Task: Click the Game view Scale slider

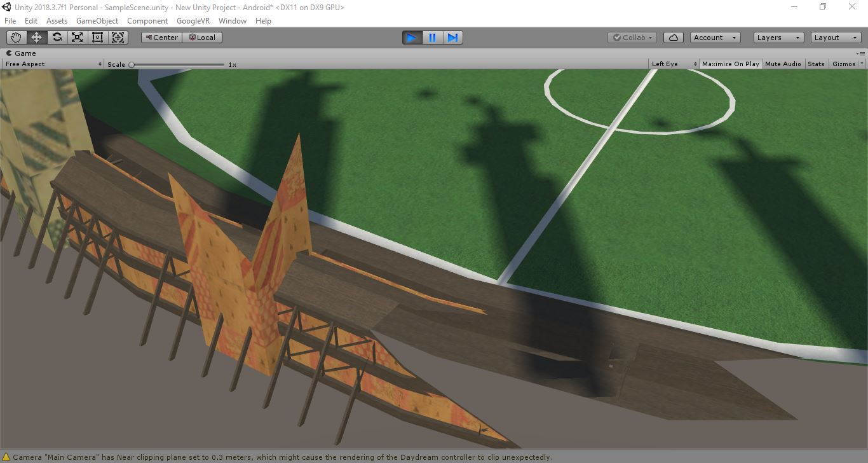Action: tap(178, 64)
